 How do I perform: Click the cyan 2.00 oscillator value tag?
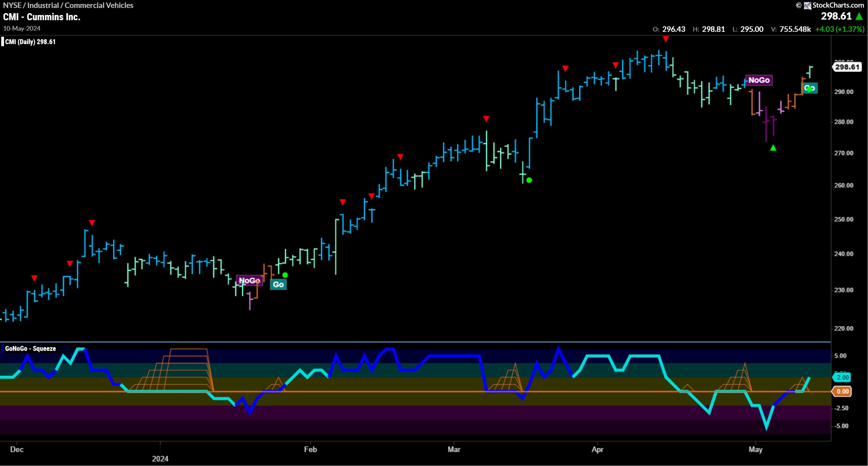click(842, 378)
